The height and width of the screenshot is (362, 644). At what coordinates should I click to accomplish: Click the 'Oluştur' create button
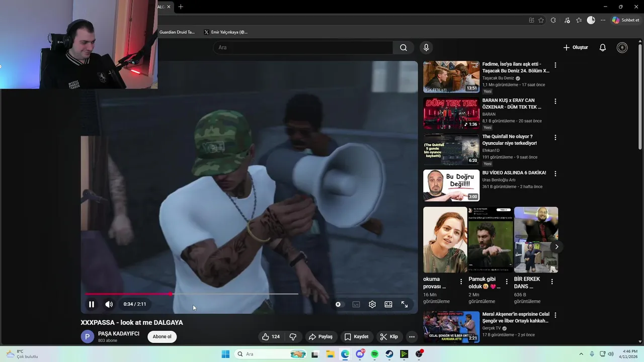(576, 47)
